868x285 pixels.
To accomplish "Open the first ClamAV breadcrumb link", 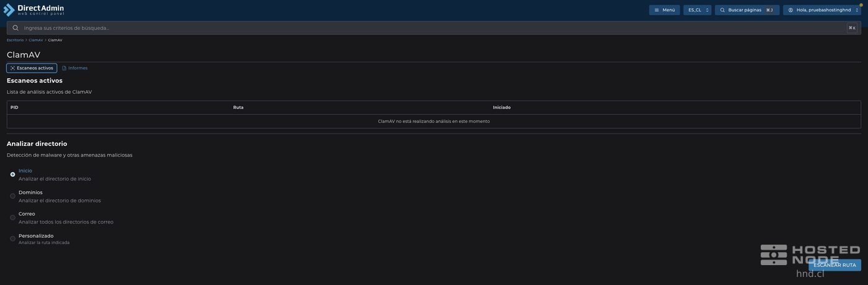I will [36, 40].
